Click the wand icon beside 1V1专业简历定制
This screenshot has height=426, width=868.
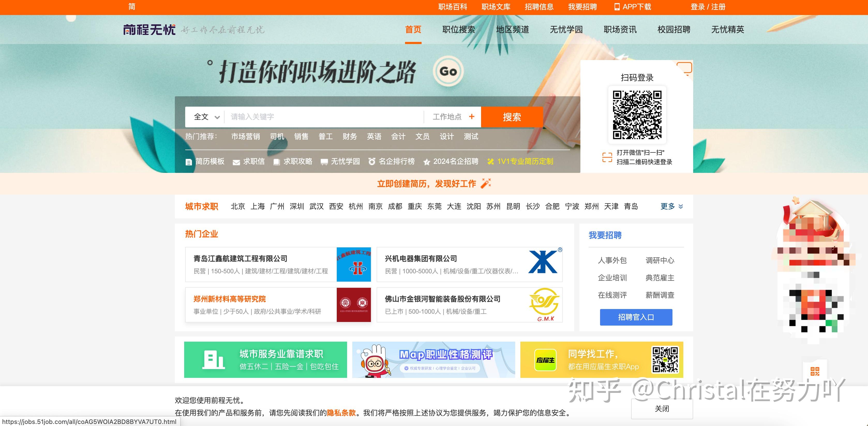point(491,161)
